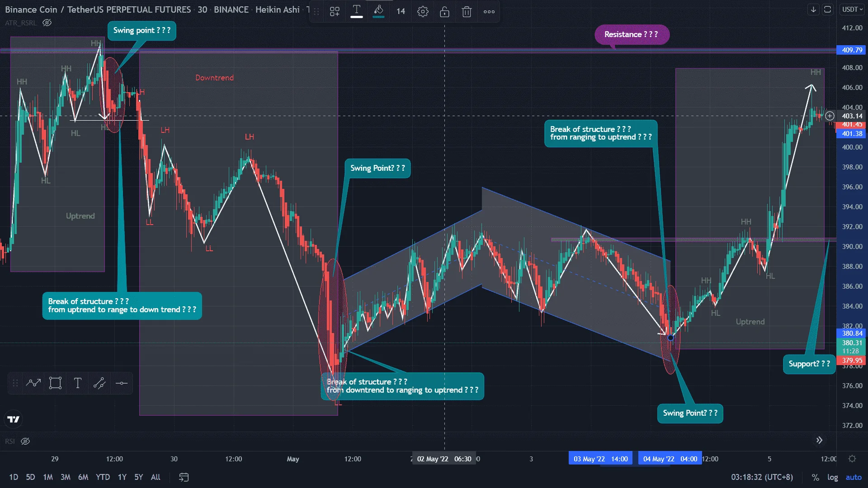Jump to latest bar with double-arrow icon
The image size is (868, 488).
click(819, 440)
